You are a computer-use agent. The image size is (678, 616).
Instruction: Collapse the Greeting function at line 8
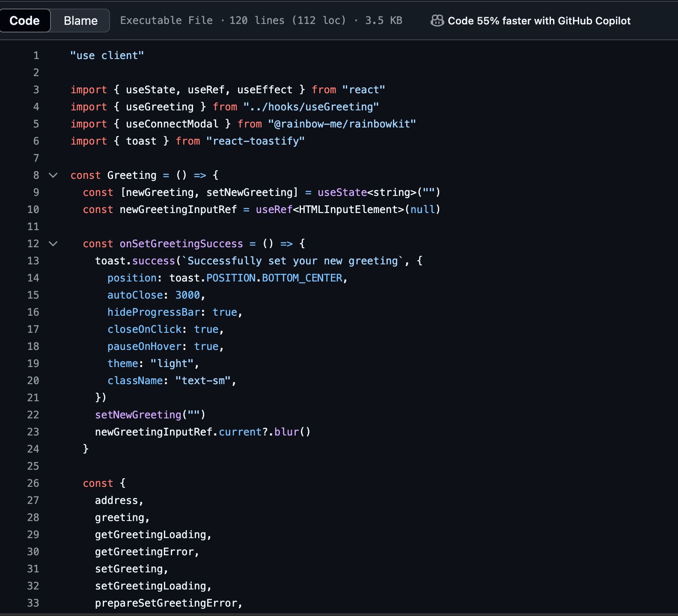click(53, 175)
